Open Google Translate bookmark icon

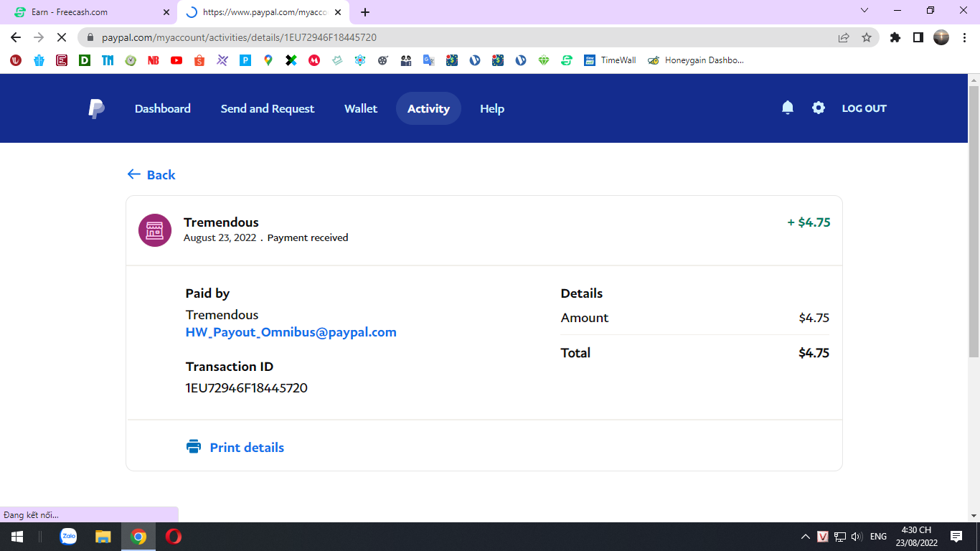click(x=429, y=60)
